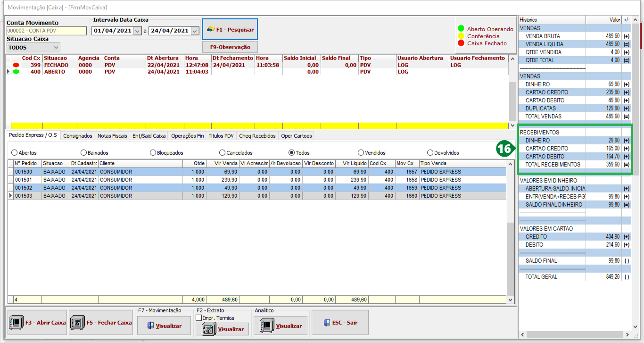644x343 pixels.
Task: Enable the Impr. Termica checkbox
Action: pos(199,318)
